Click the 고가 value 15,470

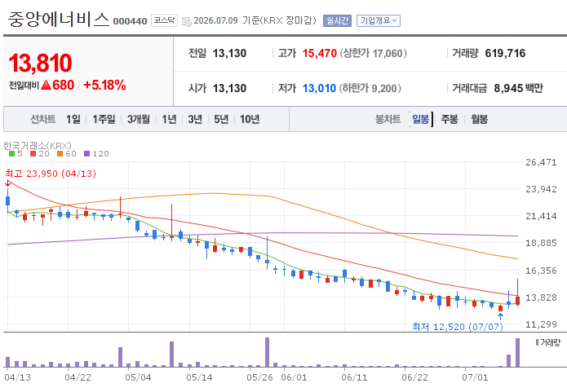click(320, 54)
